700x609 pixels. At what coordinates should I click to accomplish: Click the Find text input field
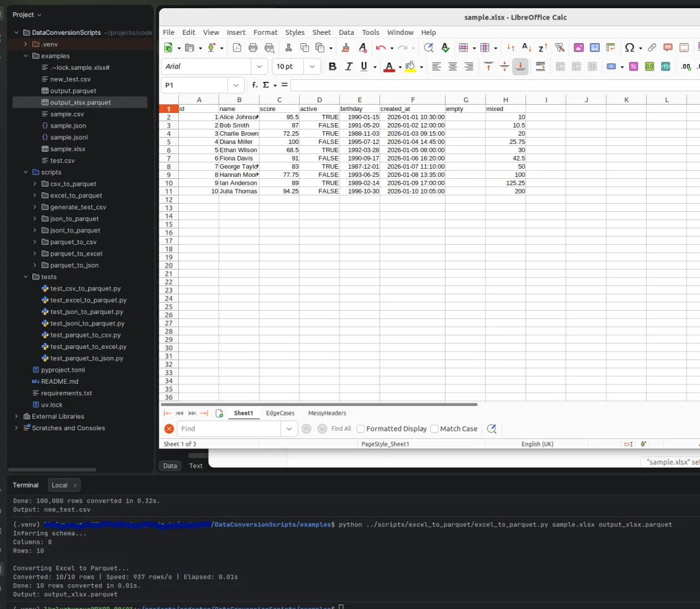229,429
